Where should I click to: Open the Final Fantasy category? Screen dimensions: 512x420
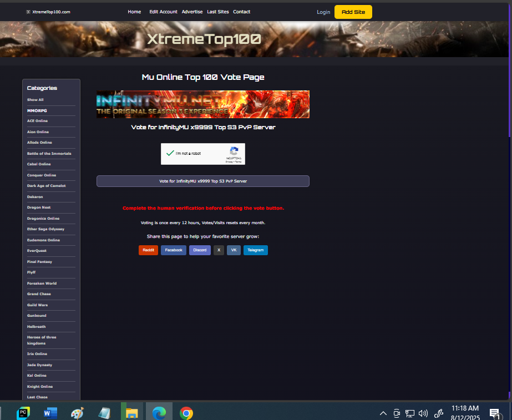(39, 262)
